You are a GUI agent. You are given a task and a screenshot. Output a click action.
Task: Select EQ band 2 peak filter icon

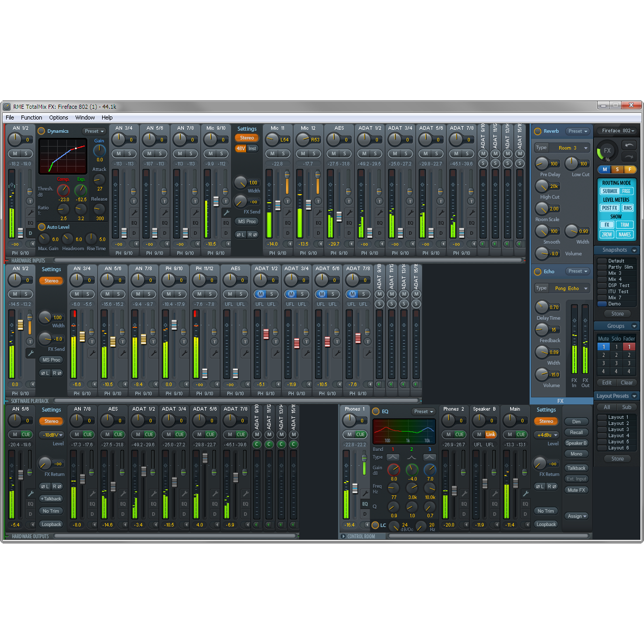coord(411,457)
